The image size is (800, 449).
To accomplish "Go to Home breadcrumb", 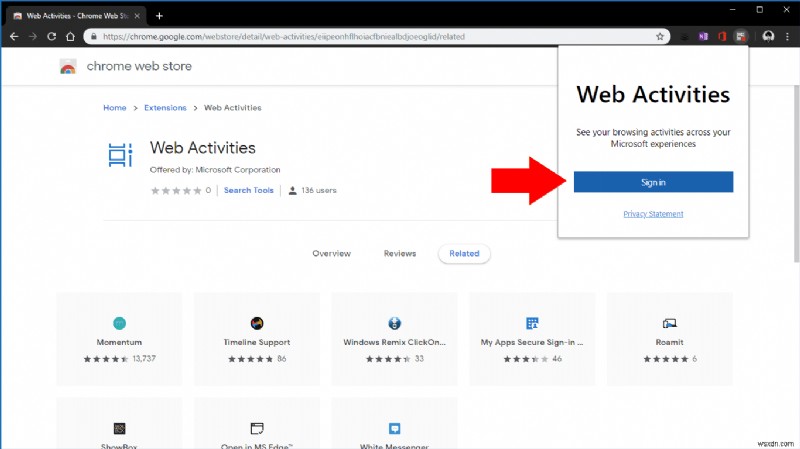I will pos(115,108).
